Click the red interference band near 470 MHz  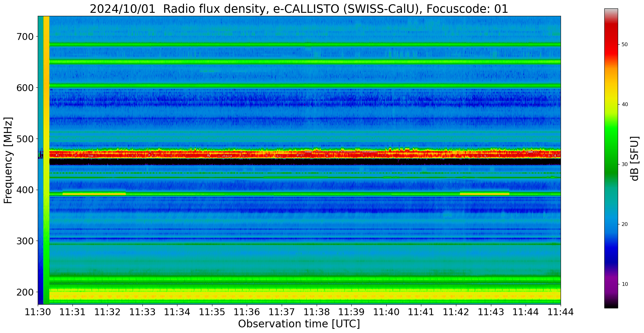pos(305,154)
